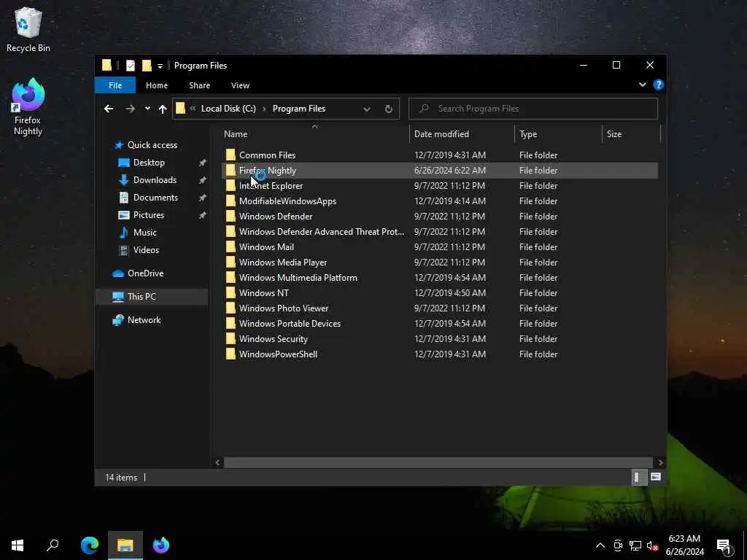Sort by Date modified column header

coord(462,134)
